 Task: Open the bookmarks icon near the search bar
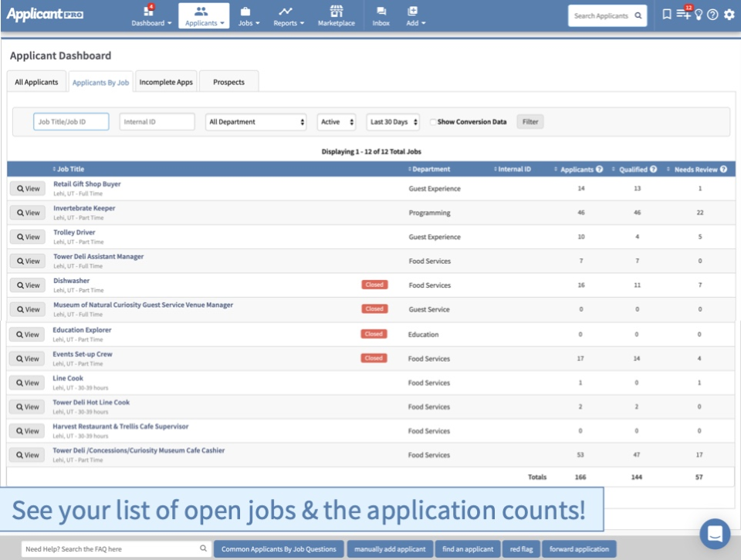pyautogui.click(x=668, y=15)
